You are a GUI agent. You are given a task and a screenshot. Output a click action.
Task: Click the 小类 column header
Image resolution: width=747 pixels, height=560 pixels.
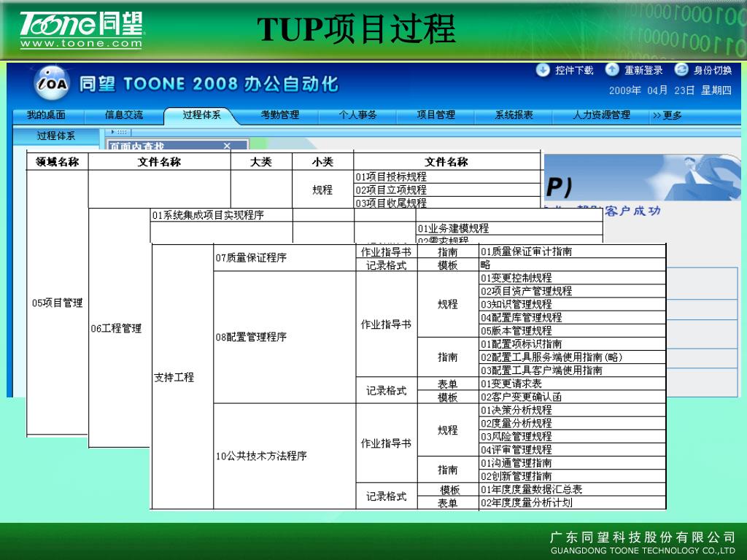click(x=322, y=162)
